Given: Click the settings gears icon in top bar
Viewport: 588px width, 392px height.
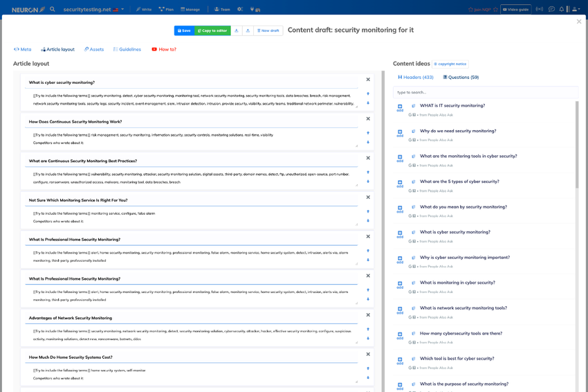Looking at the screenshot, I should [x=240, y=10].
